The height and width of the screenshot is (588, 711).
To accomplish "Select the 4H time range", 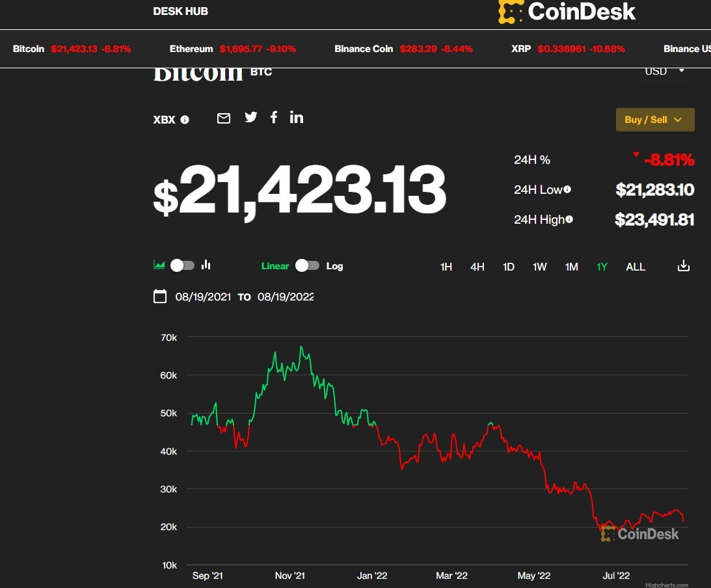I will 477,267.
